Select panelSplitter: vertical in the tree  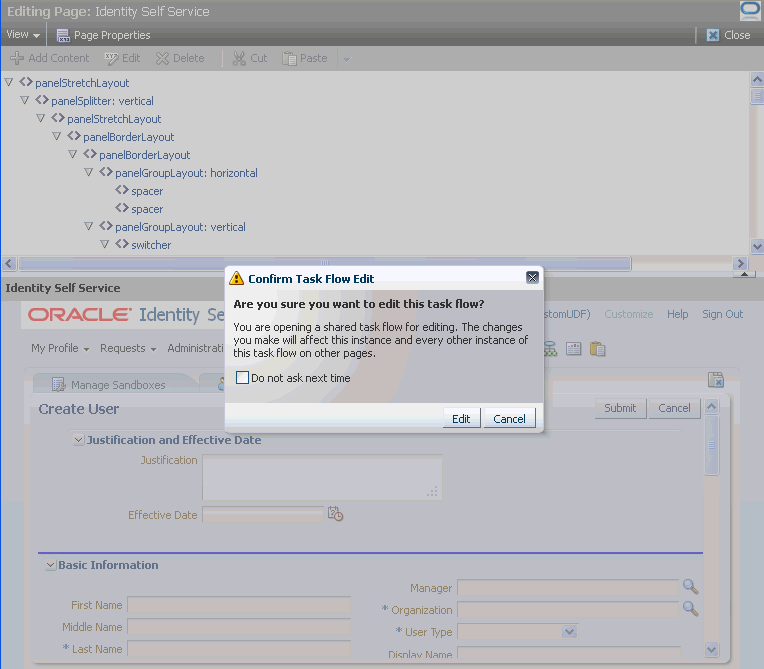(102, 101)
